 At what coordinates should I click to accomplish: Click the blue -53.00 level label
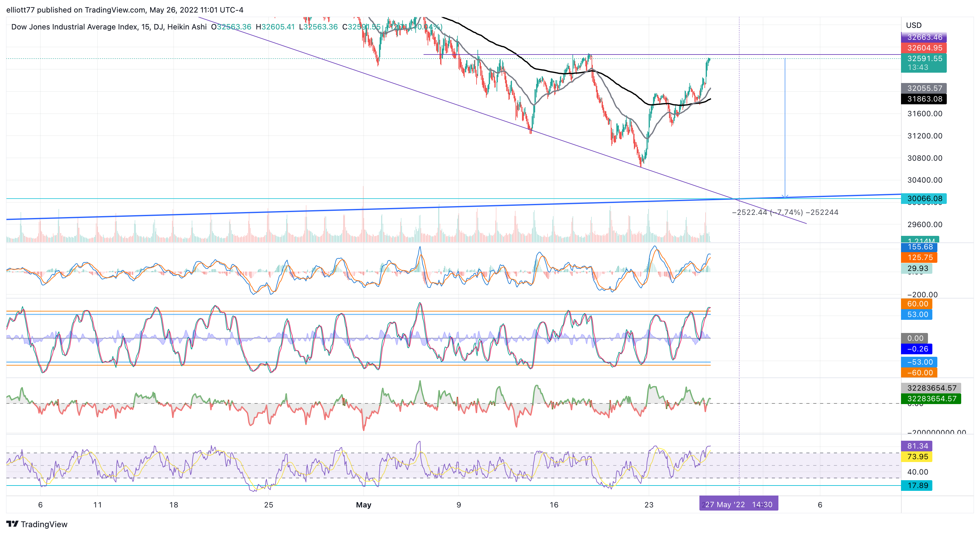pos(919,362)
